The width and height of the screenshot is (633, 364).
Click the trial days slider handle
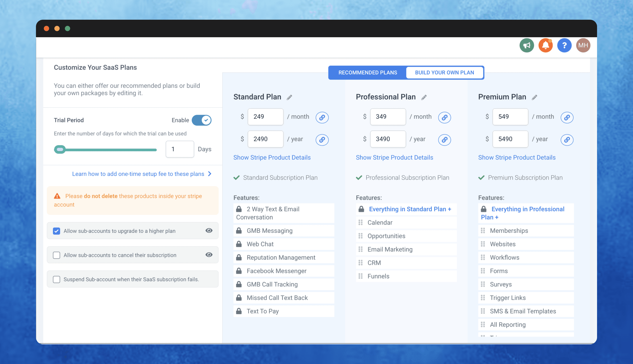tap(60, 150)
